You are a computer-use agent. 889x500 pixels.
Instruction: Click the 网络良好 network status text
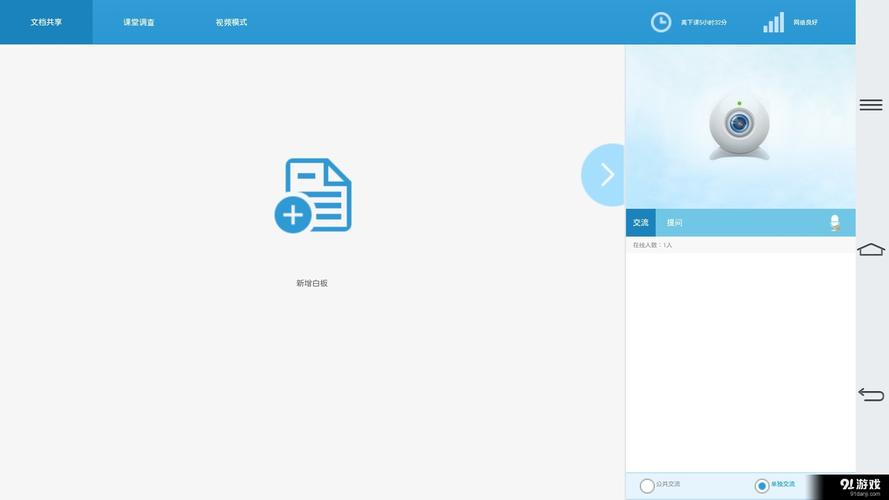point(805,23)
